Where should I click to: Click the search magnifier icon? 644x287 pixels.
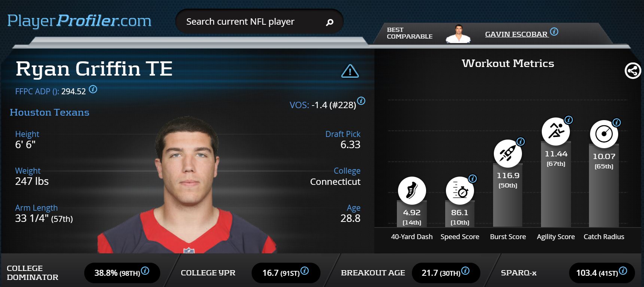[329, 22]
